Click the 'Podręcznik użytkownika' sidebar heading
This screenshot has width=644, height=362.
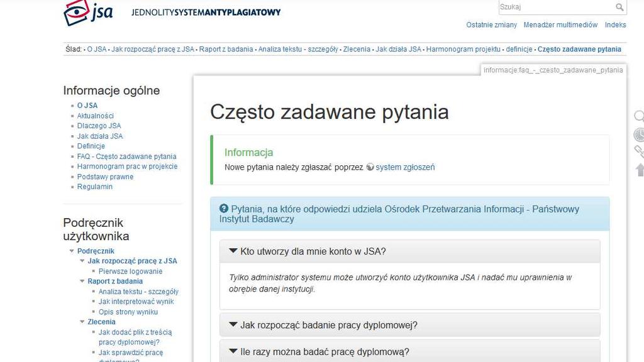[x=96, y=229]
